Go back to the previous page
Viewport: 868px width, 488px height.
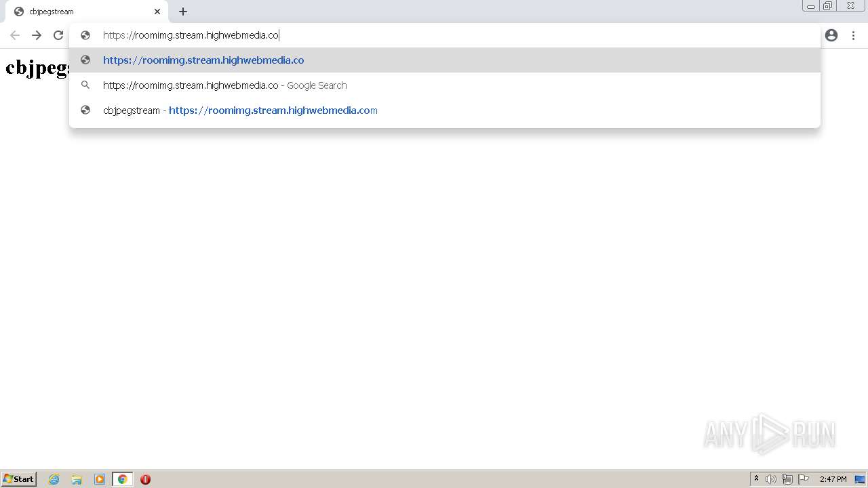[x=15, y=35]
